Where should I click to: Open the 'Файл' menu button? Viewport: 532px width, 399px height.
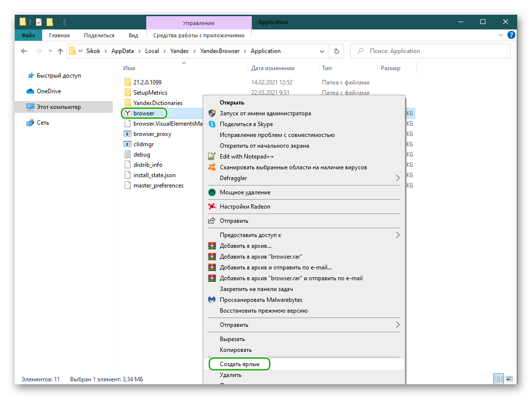pos(28,35)
